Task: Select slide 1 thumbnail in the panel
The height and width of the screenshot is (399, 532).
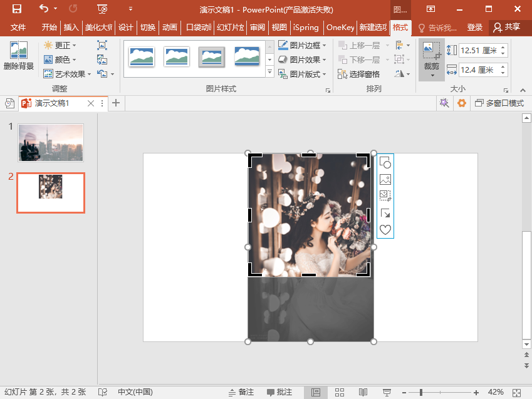Action: [51, 142]
